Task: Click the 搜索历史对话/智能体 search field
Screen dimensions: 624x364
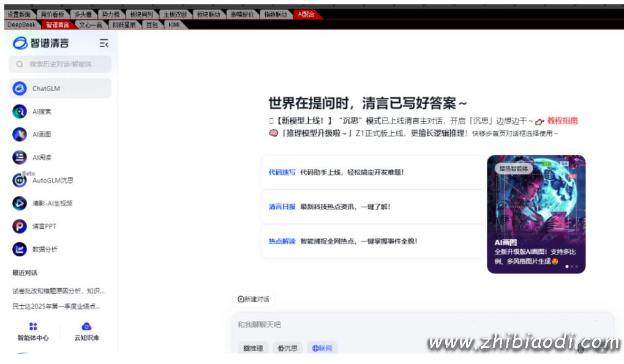Action: click(60, 64)
